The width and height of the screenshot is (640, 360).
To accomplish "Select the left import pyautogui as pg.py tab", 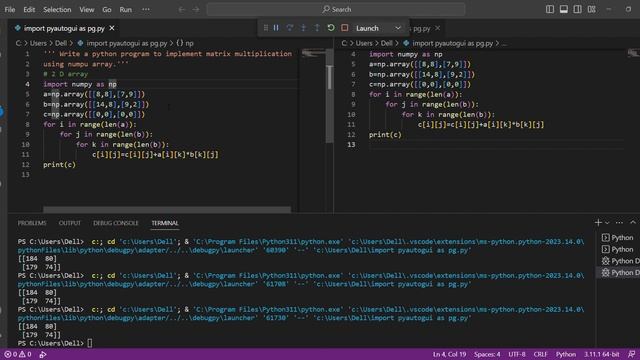I will (x=64, y=28).
